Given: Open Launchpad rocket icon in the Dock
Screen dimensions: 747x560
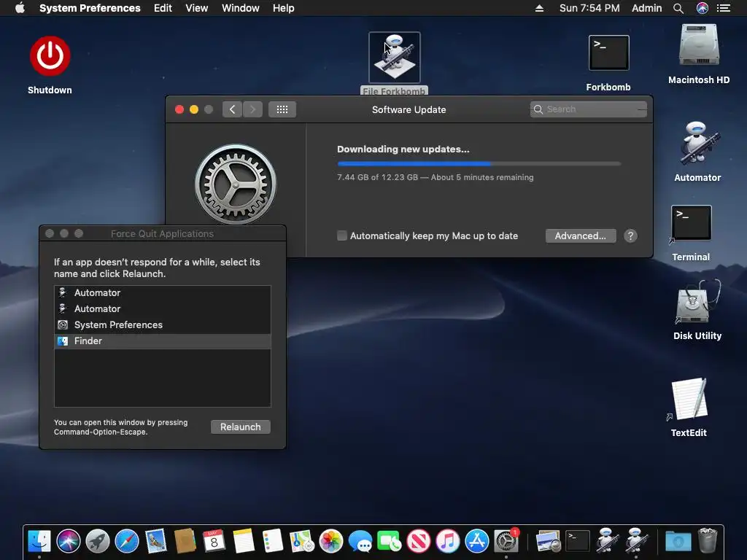Looking at the screenshot, I should [98, 542].
